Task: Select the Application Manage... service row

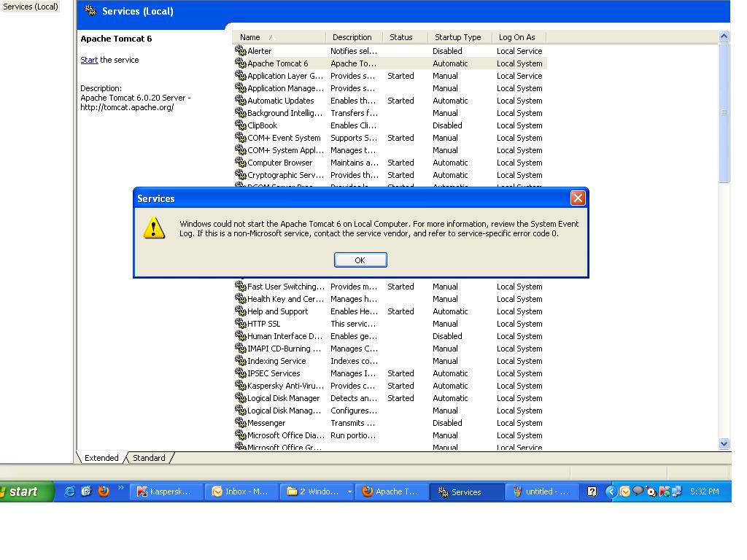Action: [390, 88]
